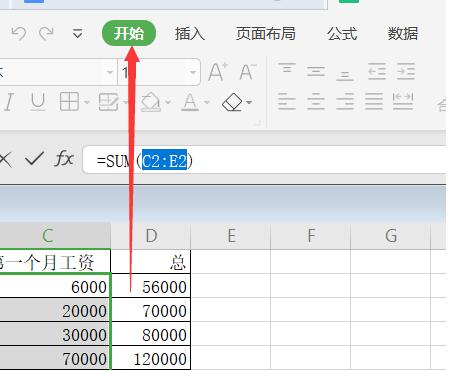Expand the font name dropdown arrow

[109, 72]
